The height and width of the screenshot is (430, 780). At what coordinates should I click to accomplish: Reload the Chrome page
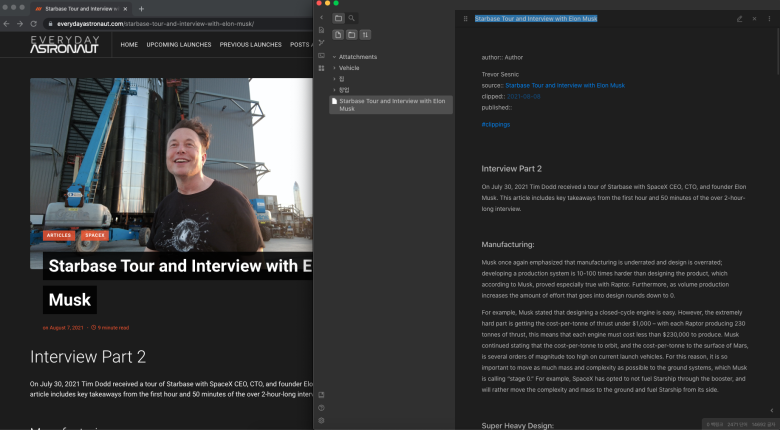(x=33, y=23)
